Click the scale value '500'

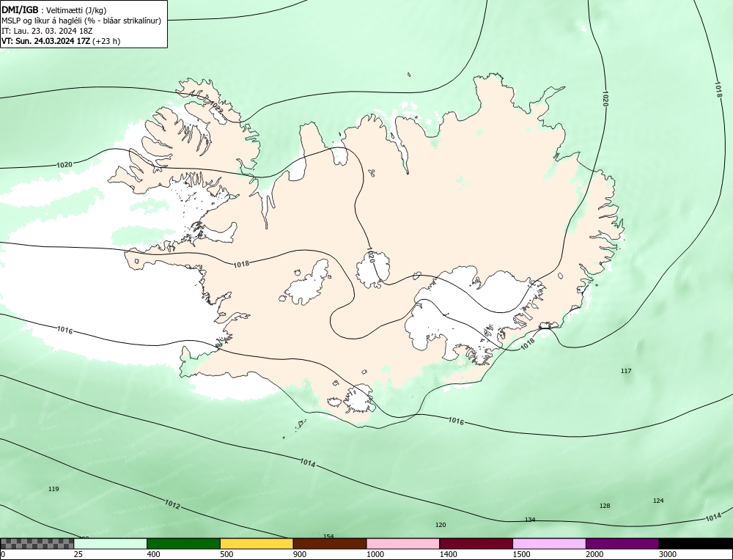(x=226, y=554)
